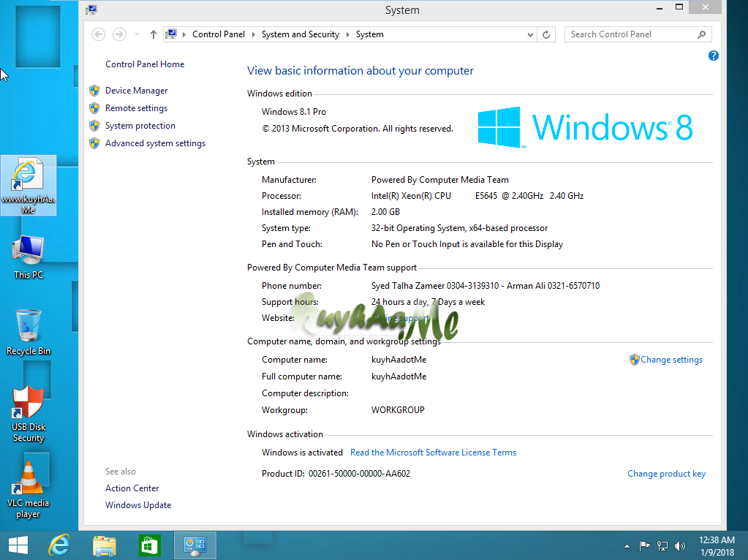Refresh the System page

[546, 34]
